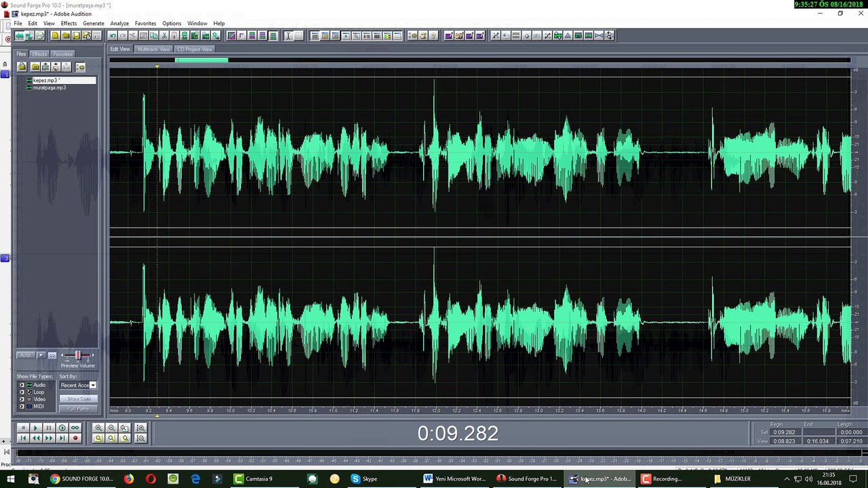Click the red Record button
Screen dimensions: 868x488
pos(75,438)
